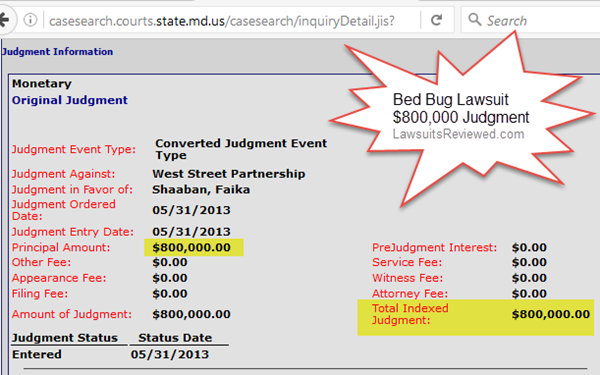The height and width of the screenshot is (375, 600).
Task: Open the site information icon
Action: [30, 20]
